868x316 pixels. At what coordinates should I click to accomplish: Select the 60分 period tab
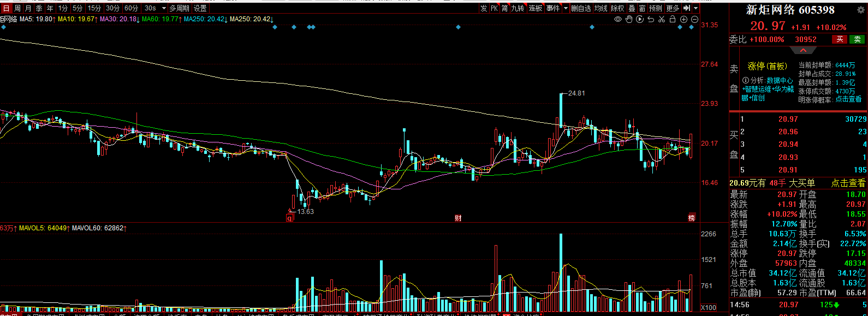(131, 8)
